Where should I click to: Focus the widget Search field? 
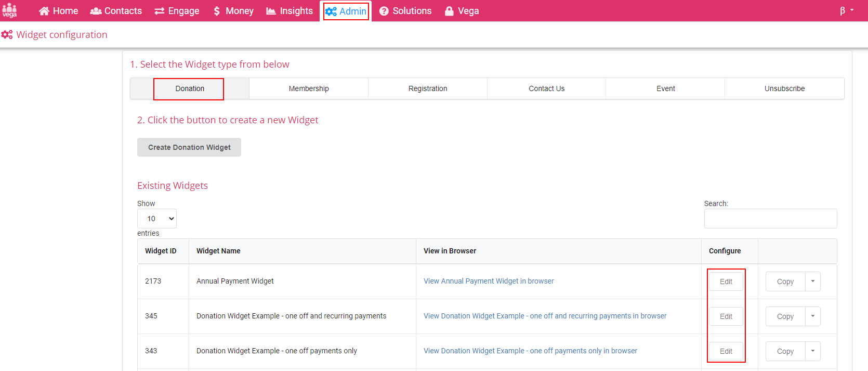[770, 219]
